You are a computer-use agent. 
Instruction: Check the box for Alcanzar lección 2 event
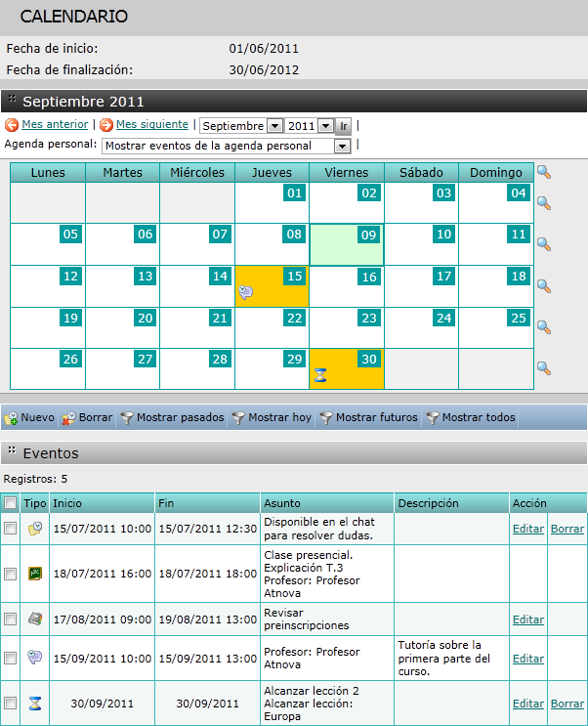(10, 704)
